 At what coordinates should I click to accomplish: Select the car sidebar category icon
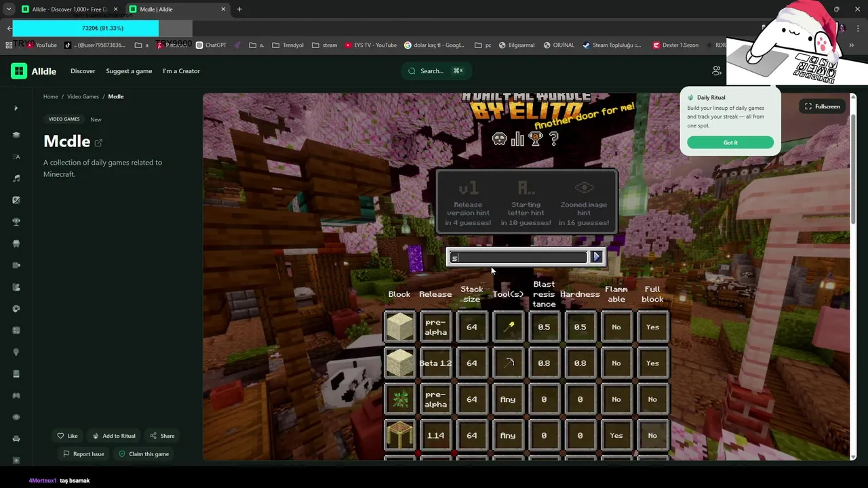[x=16, y=243]
